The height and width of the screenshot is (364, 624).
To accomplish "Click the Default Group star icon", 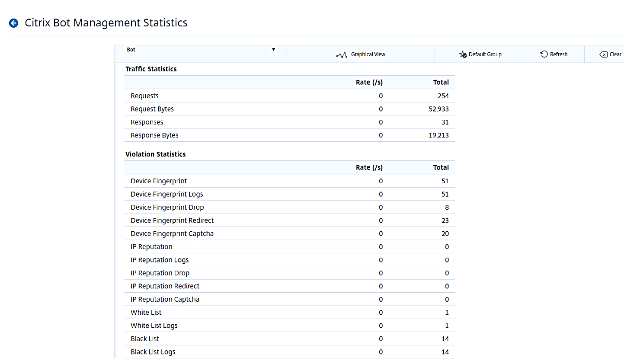I will [x=463, y=54].
